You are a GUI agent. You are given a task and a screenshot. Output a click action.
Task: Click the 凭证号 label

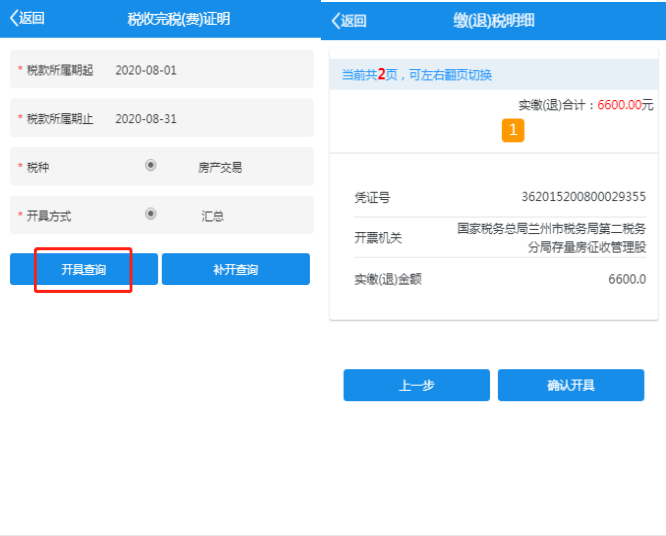[x=372, y=197]
